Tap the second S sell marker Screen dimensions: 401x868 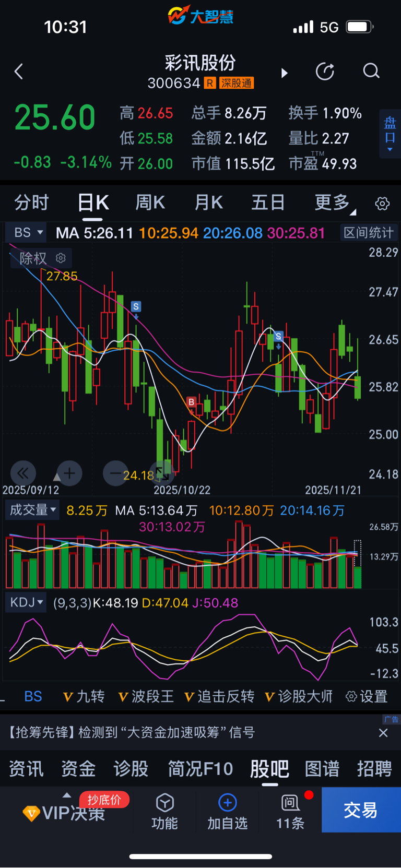[x=278, y=336]
